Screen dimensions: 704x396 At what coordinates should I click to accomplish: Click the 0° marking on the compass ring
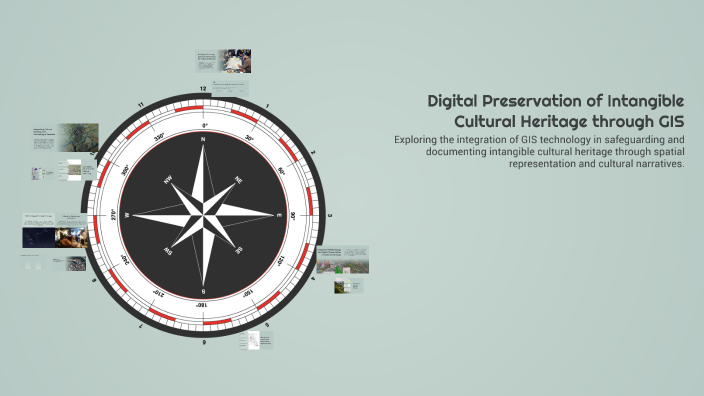(205, 125)
